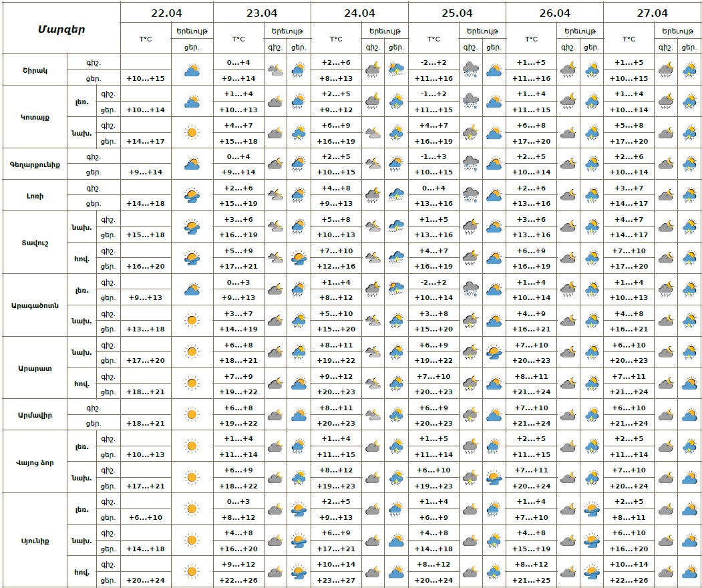Click Gegharkunik's night snow icon for 25.04

click(x=471, y=164)
